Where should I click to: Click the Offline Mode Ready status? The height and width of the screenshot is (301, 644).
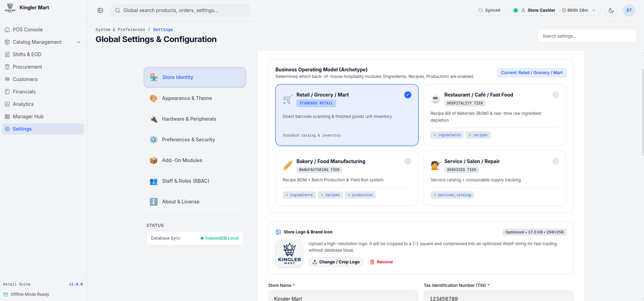[x=27, y=294]
